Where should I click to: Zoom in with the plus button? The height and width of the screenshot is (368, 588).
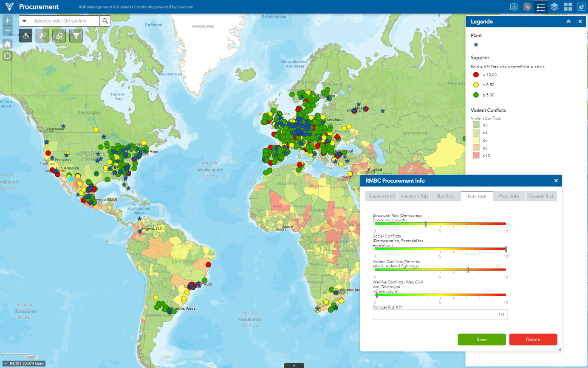point(7,20)
